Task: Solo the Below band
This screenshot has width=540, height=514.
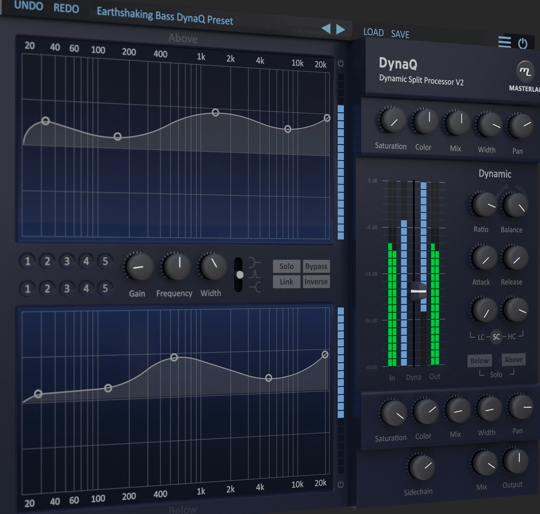Action: (x=479, y=360)
